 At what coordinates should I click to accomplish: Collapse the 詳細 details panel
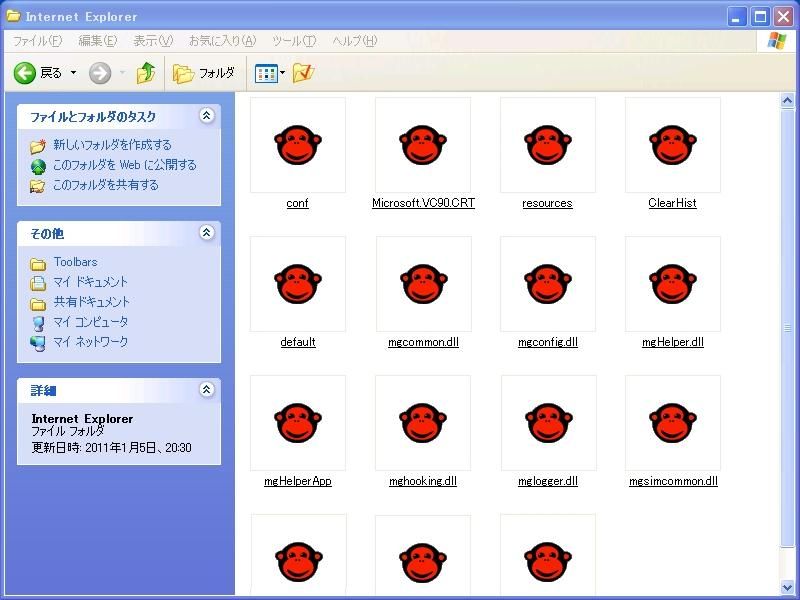click(x=207, y=390)
